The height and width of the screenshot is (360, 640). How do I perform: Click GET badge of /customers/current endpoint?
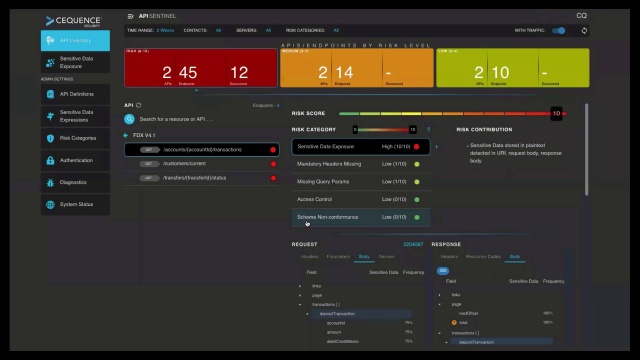click(149, 164)
